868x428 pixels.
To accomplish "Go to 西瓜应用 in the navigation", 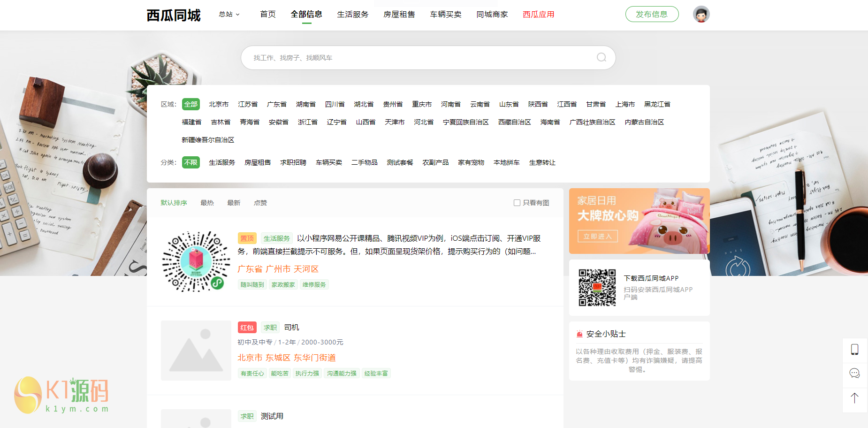I will pyautogui.click(x=538, y=15).
